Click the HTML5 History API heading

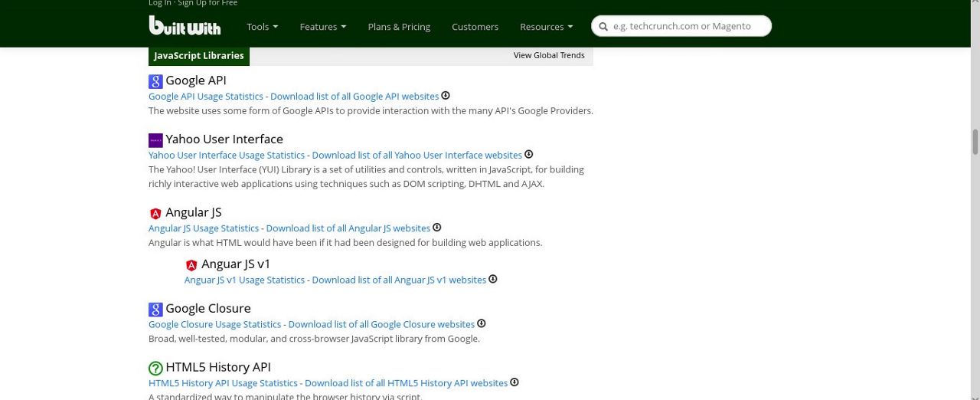click(x=218, y=367)
